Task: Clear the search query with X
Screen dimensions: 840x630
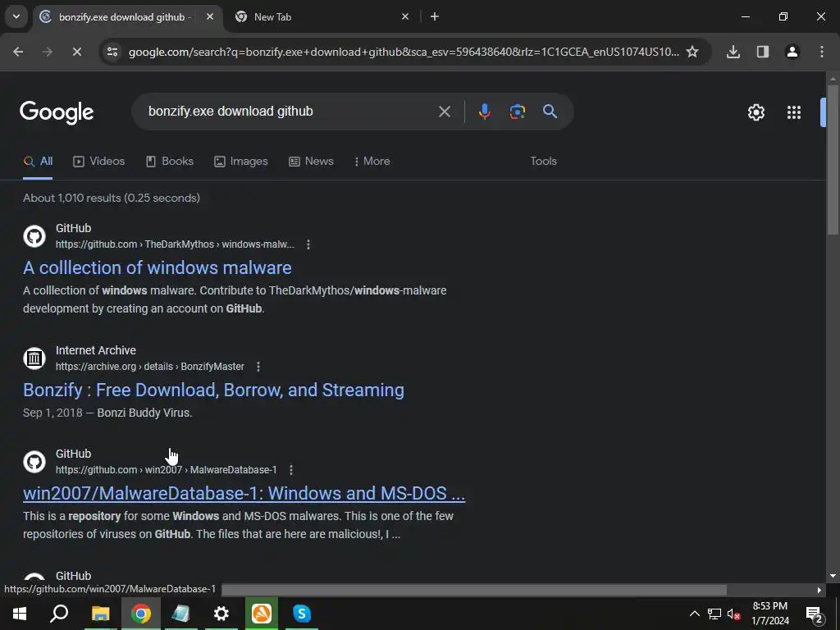Action: tap(444, 112)
